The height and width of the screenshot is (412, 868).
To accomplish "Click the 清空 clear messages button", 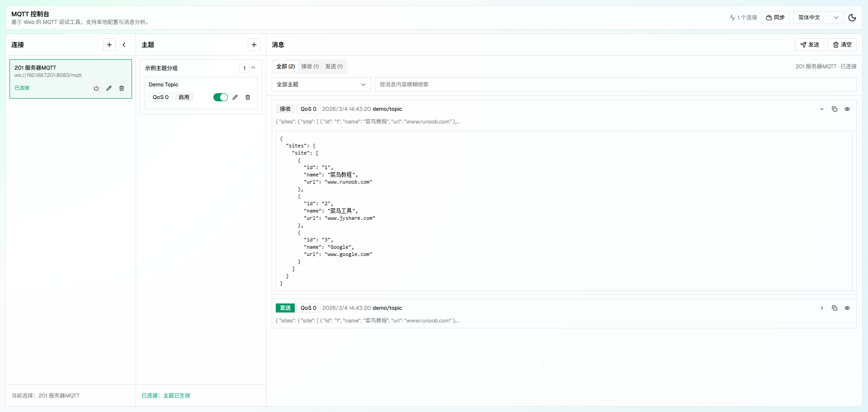I will coord(842,45).
